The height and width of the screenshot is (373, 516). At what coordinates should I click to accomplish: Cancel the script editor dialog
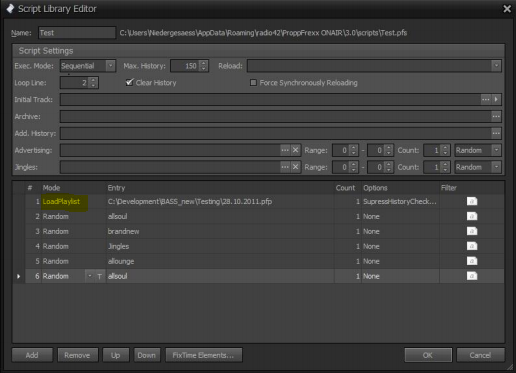tap(480, 355)
